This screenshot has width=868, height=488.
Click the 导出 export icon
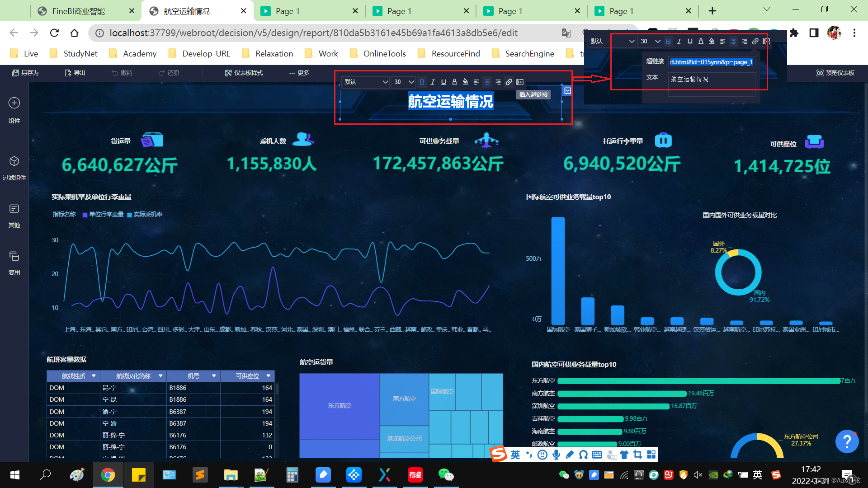75,73
